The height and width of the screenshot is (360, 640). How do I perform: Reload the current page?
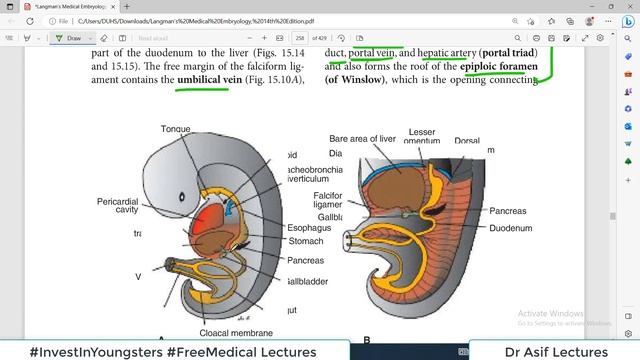pyautogui.click(x=30, y=21)
